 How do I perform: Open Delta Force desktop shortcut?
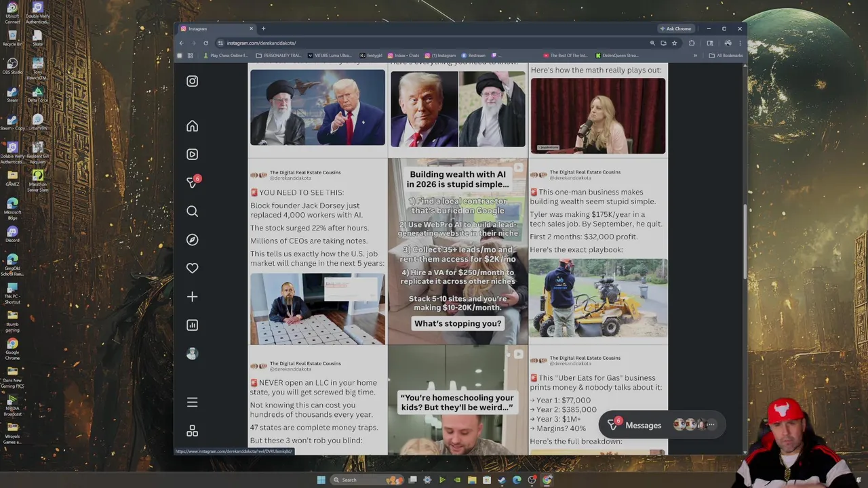[x=38, y=94]
